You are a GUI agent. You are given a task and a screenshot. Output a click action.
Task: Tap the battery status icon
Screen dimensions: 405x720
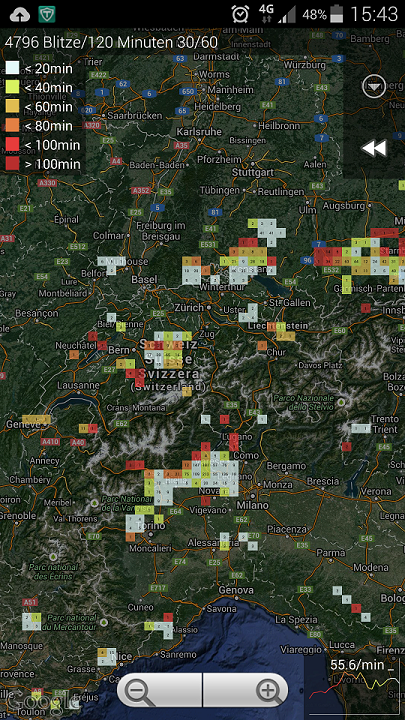click(337, 14)
